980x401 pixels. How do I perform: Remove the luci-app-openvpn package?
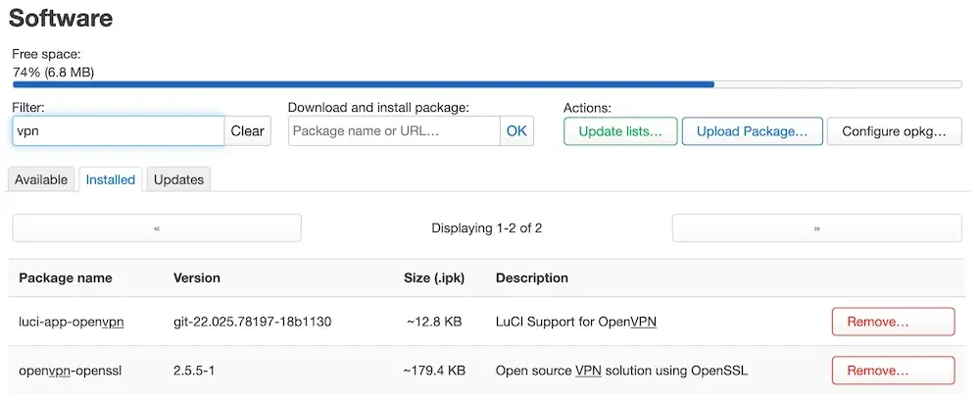893,323
